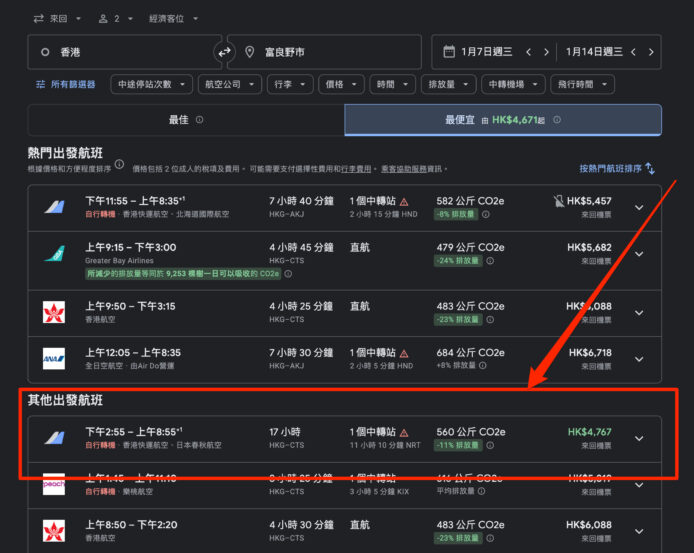Edit the origin field 香港
This screenshot has width=694, height=553.
coord(124,52)
